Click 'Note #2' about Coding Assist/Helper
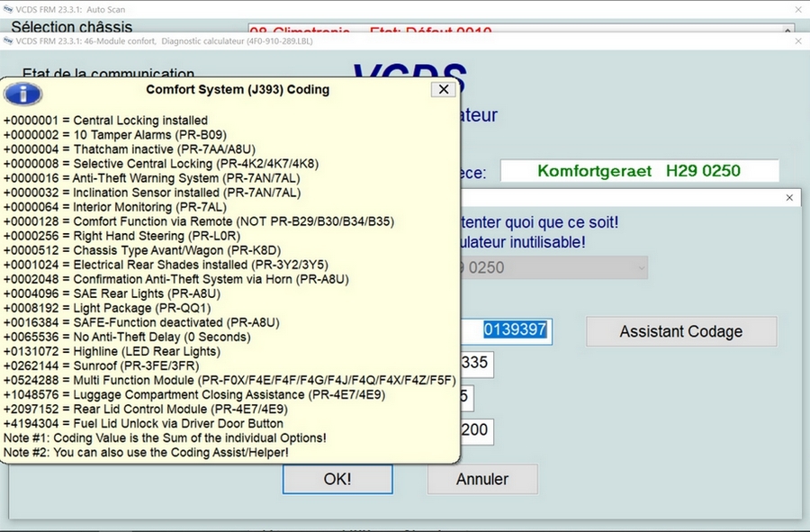 point(146,453)
